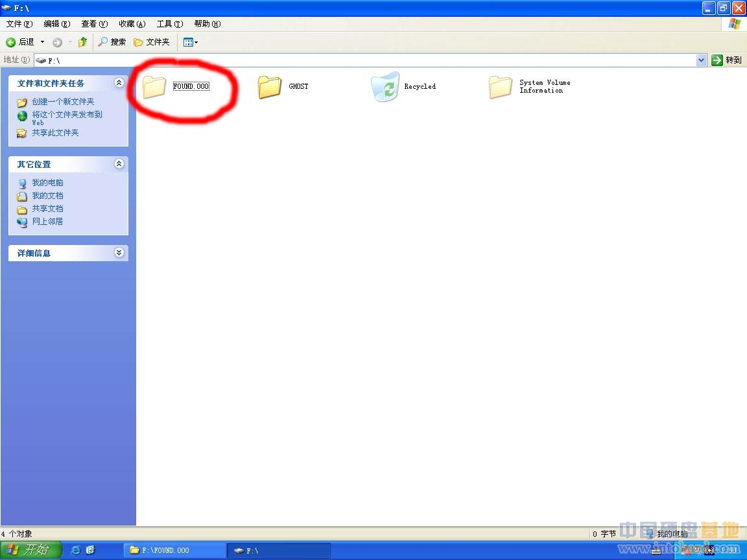This screenshot has width=747, height=560.
Task: Open the Views dropdown button
Action: pos(191,42)
